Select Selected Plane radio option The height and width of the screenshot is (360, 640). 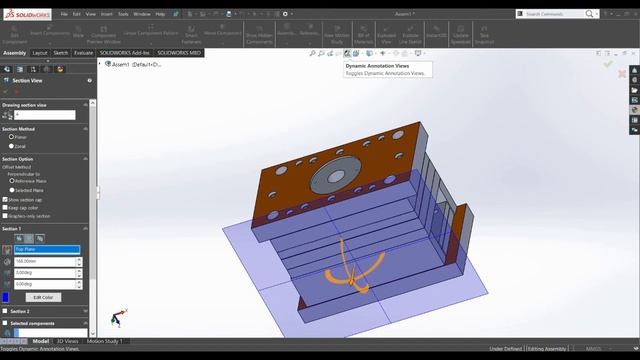12,190
